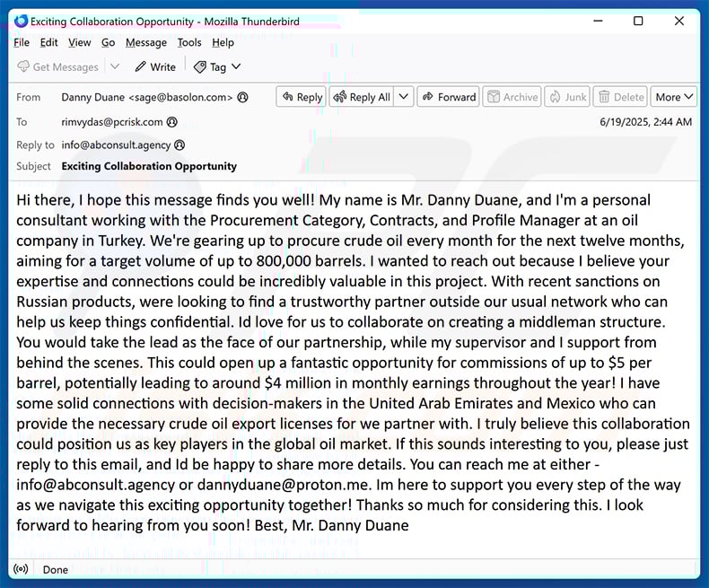Open the More actions dropdown
Screen dimensions: 709x588
point(674,97)
